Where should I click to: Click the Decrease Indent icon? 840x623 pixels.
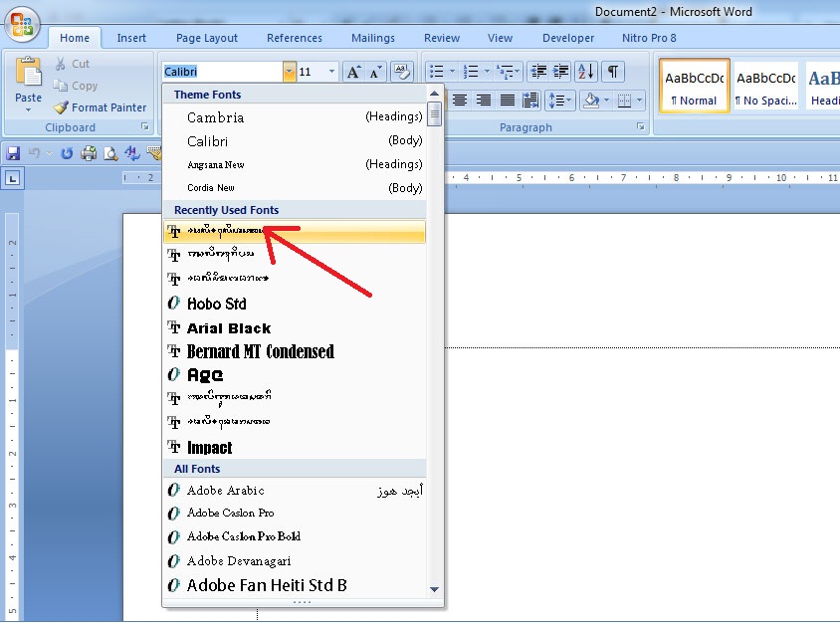coord(538,72)
